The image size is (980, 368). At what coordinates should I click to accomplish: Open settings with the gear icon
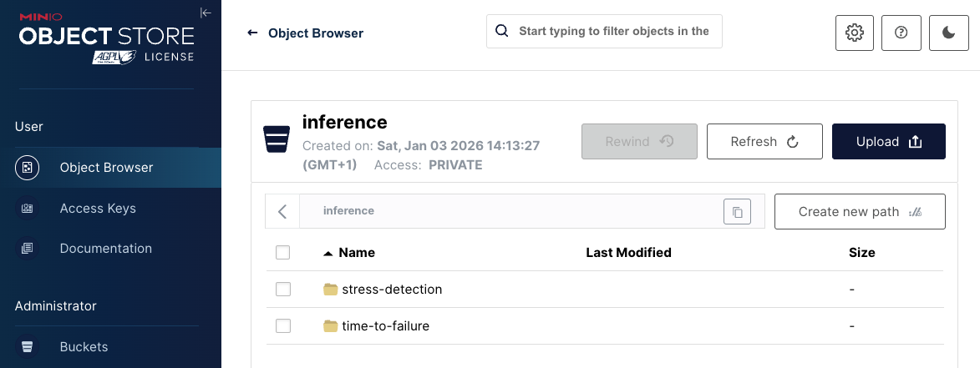(854, 33)
